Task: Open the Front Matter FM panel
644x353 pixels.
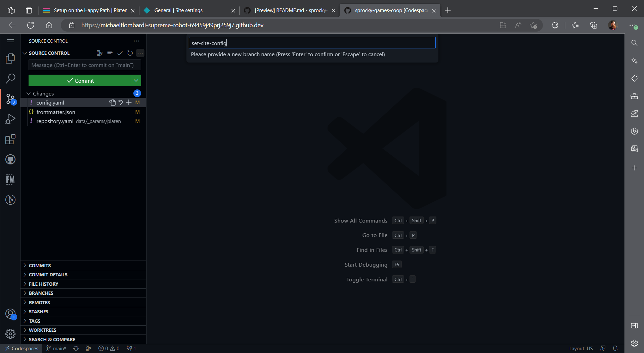Action: click(x=10, y=180)
